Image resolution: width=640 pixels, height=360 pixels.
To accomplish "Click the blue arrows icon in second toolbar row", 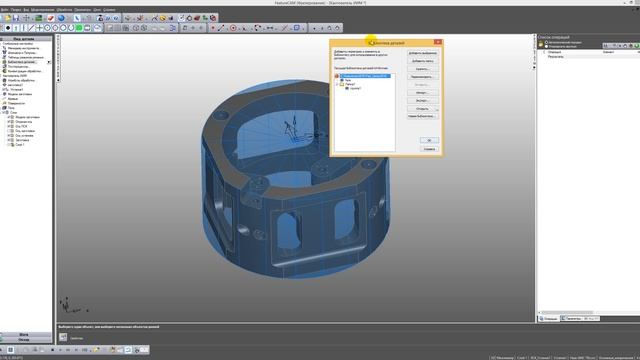I will click(x=173, y=28).
